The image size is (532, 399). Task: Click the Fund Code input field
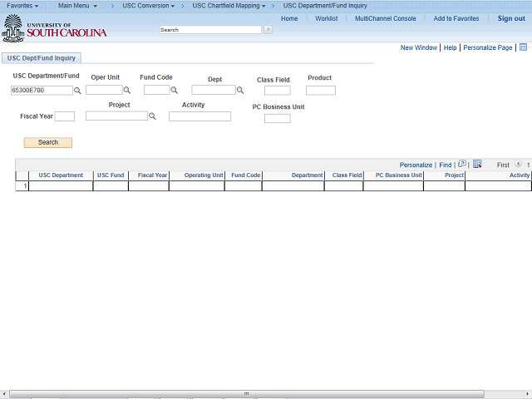pos(156,90)
